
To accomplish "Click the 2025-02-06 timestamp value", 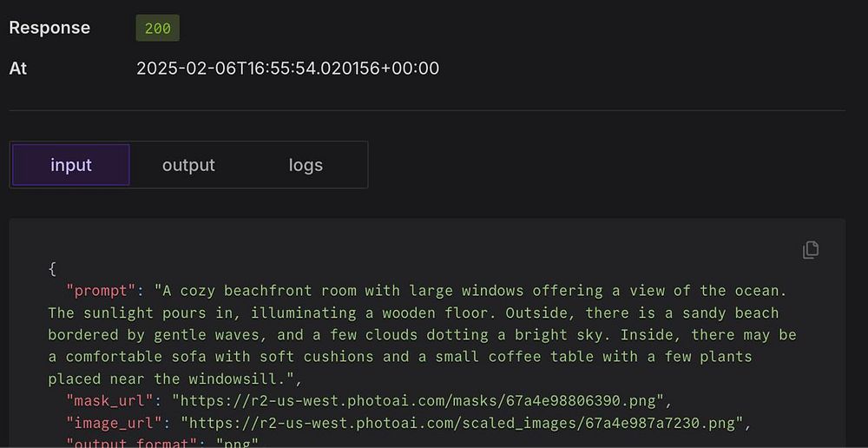I will (x=287, y=68).
